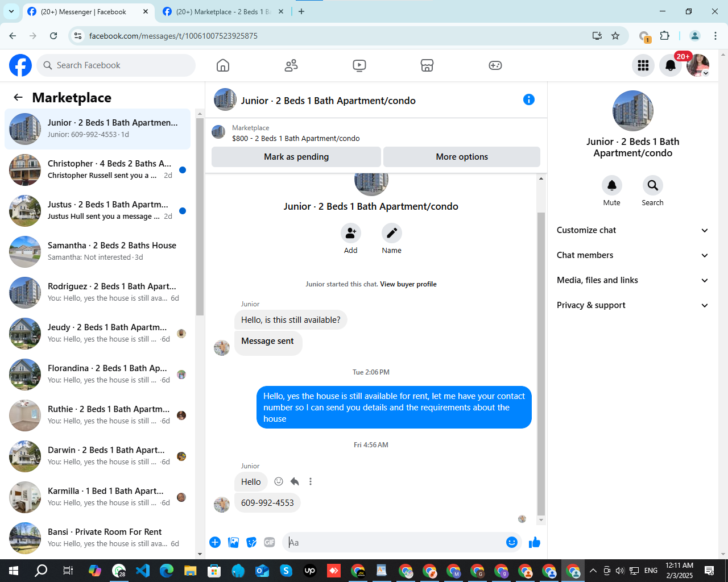The height and width of the screenshot is (582, 728).
Task: Click the Name pencil icon
Action: tap(392, 233)
